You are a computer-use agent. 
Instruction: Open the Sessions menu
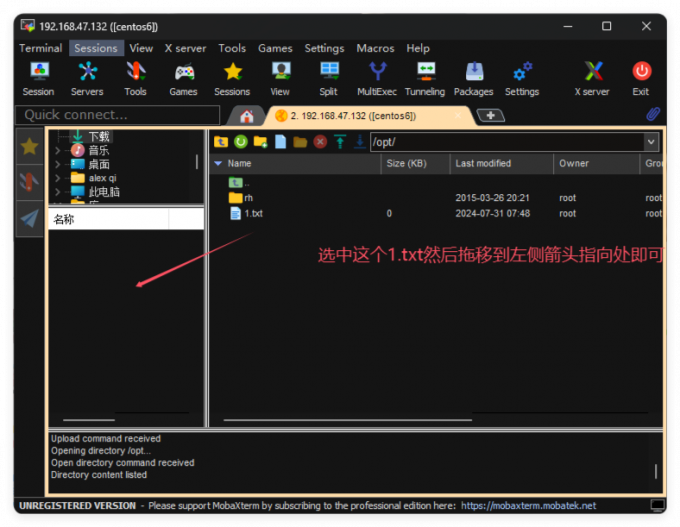coord(96,48)
